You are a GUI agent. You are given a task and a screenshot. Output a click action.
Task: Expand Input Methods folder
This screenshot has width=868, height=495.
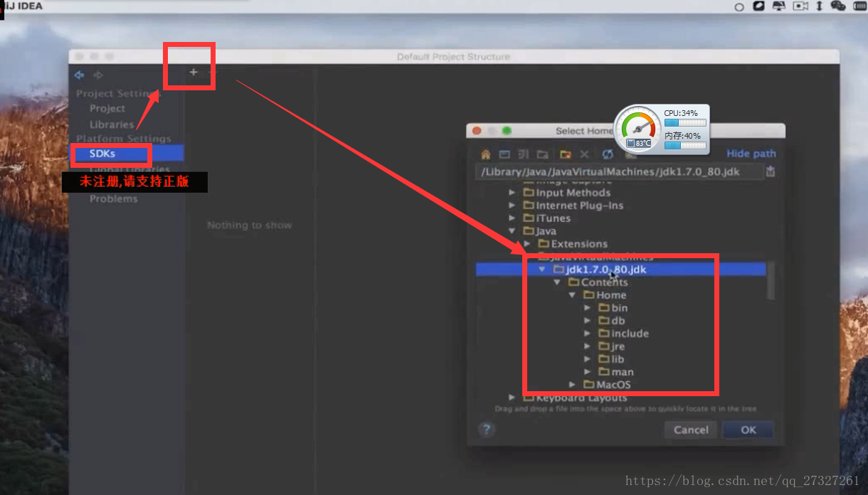coord(512,193)
